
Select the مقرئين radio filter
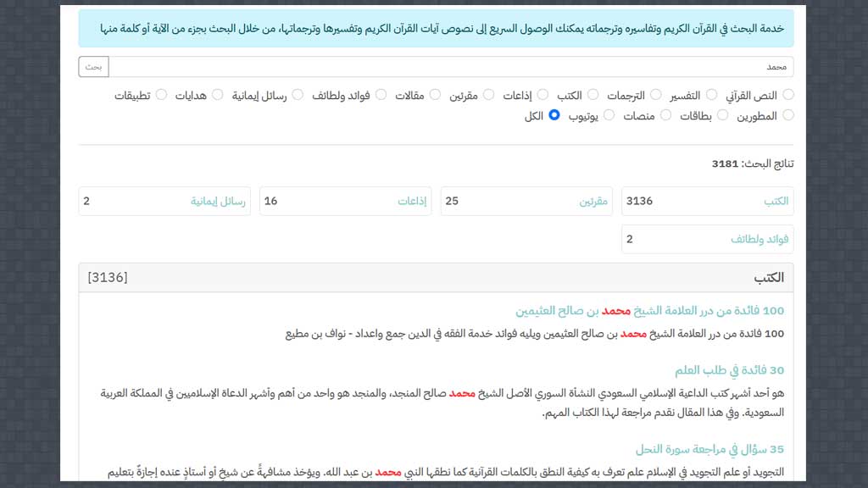tap(489, 94)
